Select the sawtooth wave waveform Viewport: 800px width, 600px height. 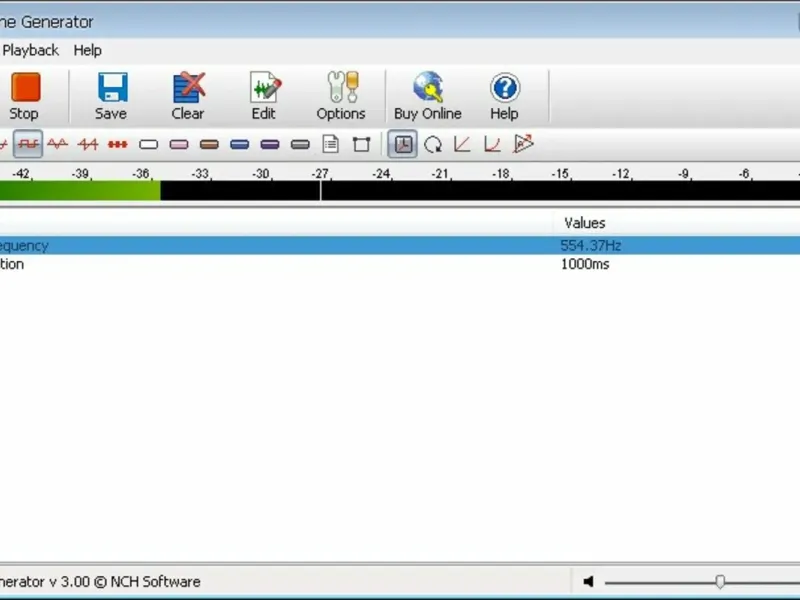[88, 144]
